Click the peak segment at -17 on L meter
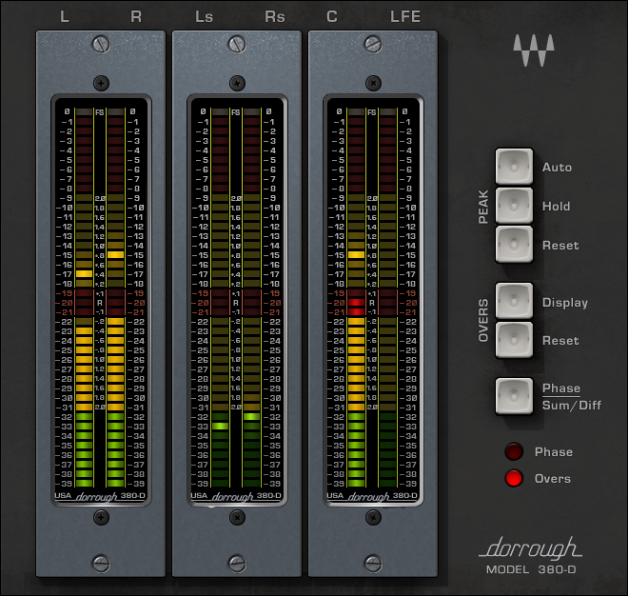 [x=84, y=274]
